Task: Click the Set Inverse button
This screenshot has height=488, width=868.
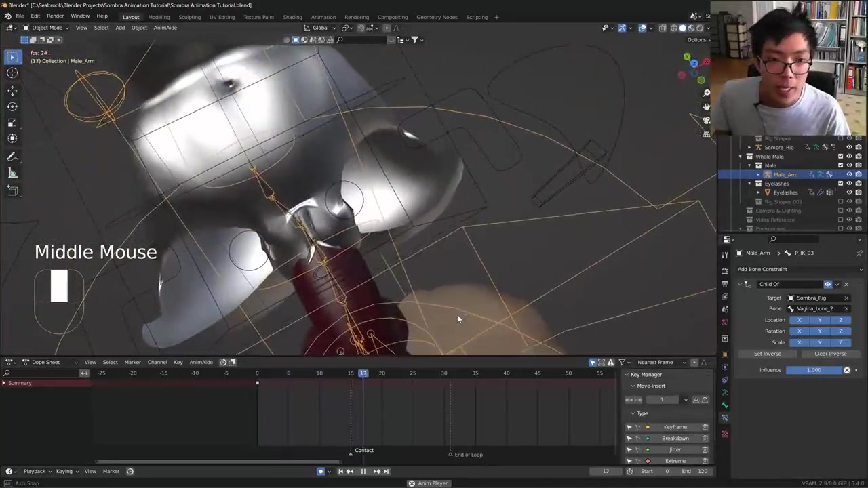Action: [768, 354]
